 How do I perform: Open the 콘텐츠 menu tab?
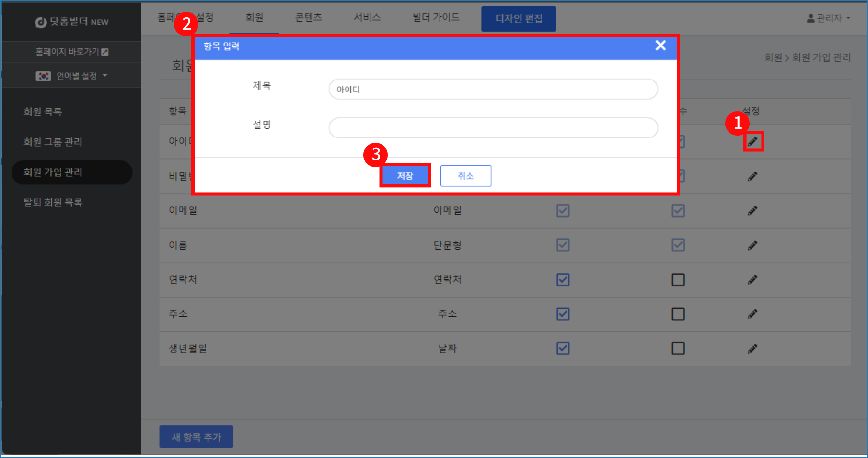click(308, 18)
